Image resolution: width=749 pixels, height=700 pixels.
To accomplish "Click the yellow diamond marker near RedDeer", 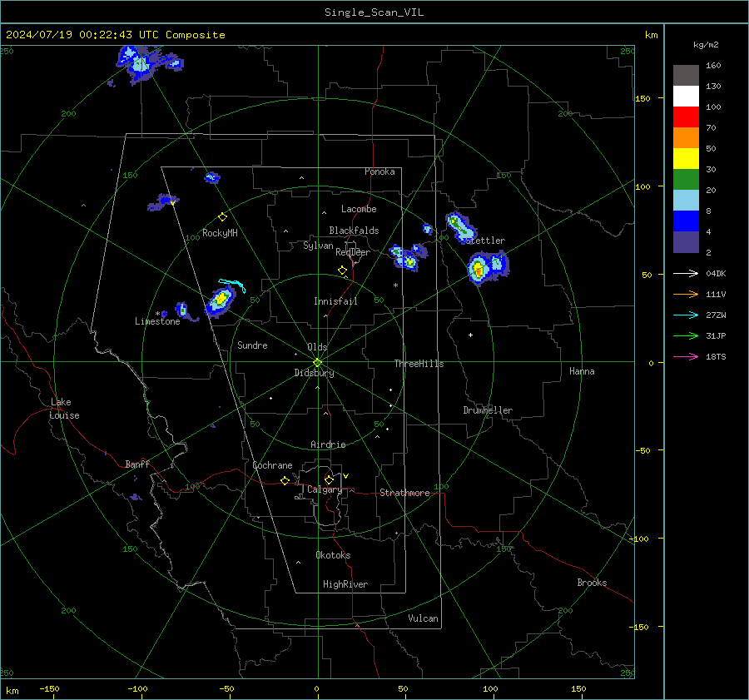I will click(343, 270).
